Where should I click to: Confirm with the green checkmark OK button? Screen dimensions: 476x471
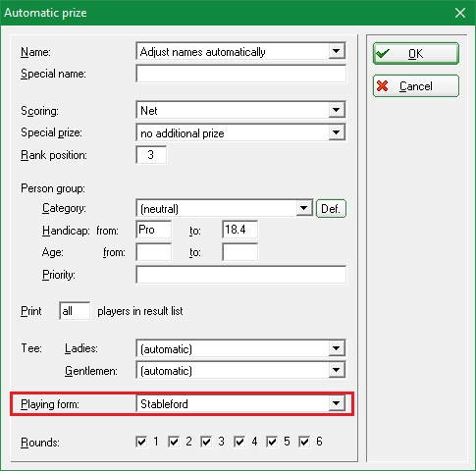416,53
